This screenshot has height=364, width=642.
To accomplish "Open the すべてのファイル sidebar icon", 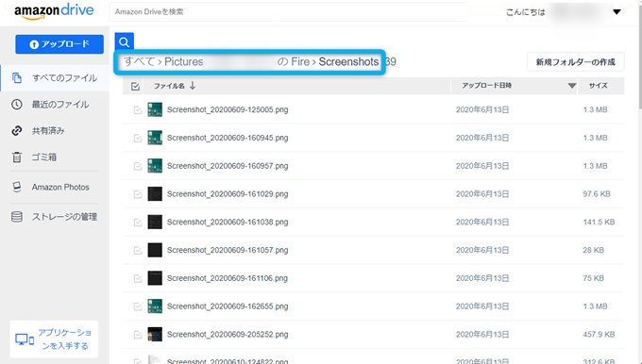I will coord(17,77).
